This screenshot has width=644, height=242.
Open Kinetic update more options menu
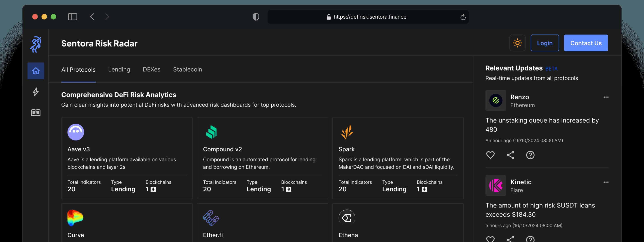[606, 182]
